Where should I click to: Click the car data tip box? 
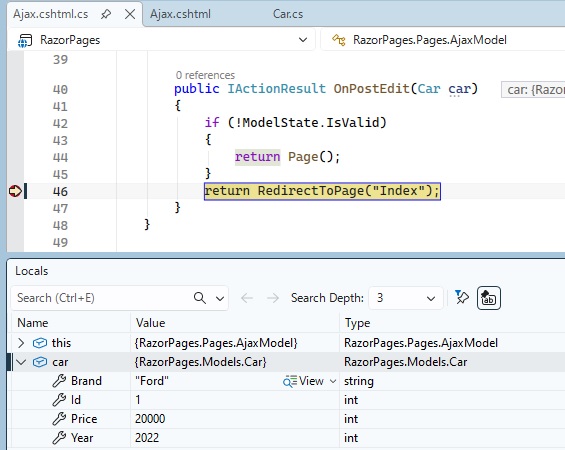tap(533, 89)
